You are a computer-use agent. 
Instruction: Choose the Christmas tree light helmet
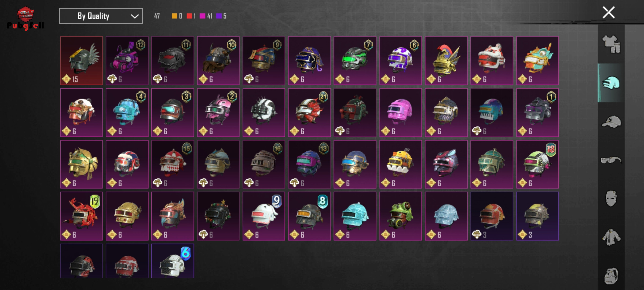218,216
